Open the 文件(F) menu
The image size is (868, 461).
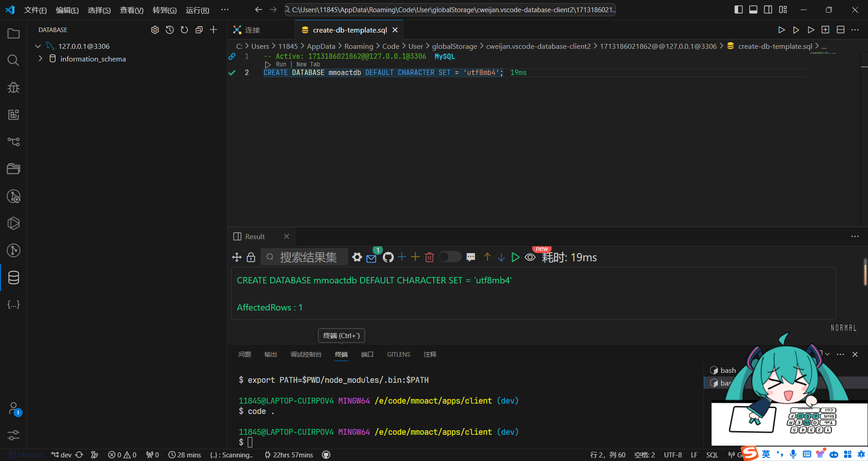35,10
